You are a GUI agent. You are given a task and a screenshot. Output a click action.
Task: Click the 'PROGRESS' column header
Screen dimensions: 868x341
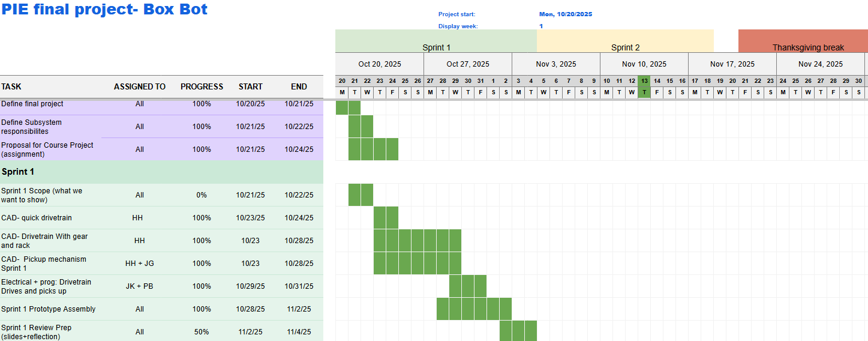[x=202, y=86]
